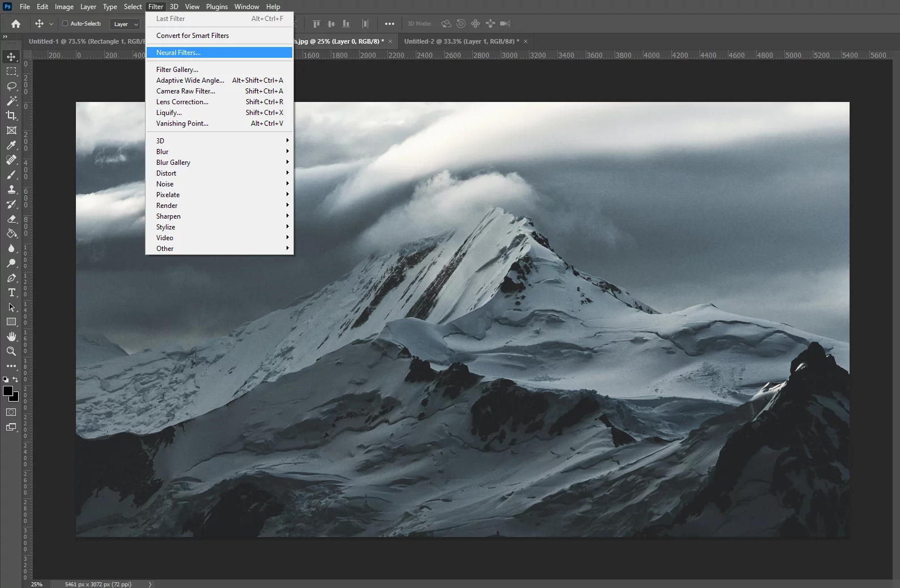Select the Hand tool
Viewport: 900px width, 588px height.
click(11, 336)
